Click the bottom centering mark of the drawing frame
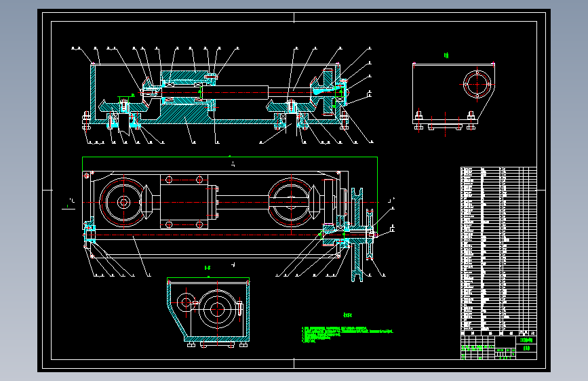This screenshot has height=381, width=588. [x=294, y=363]
